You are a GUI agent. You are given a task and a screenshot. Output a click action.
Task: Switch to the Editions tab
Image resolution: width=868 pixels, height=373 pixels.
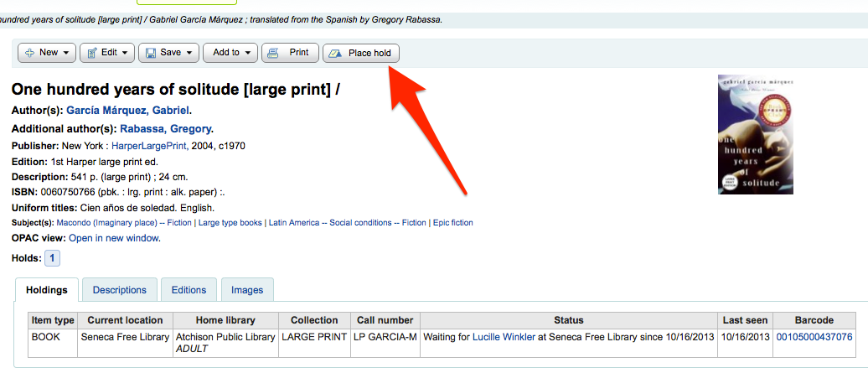[189, 290]
